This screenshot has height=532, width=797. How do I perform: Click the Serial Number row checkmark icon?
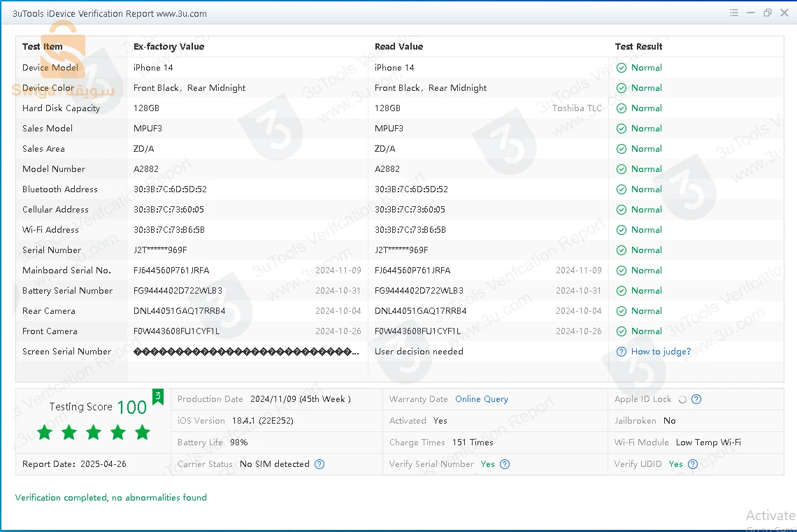[x=621, y=250]
